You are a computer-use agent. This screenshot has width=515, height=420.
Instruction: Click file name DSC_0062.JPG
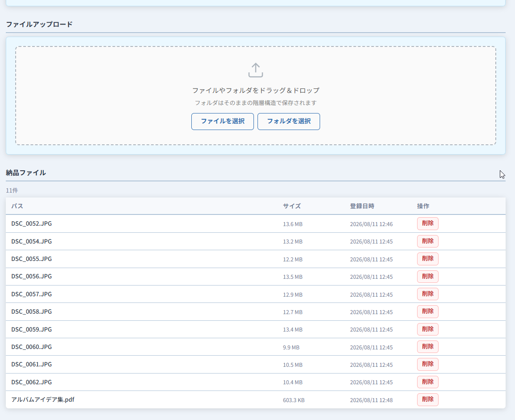pos(32,382)
